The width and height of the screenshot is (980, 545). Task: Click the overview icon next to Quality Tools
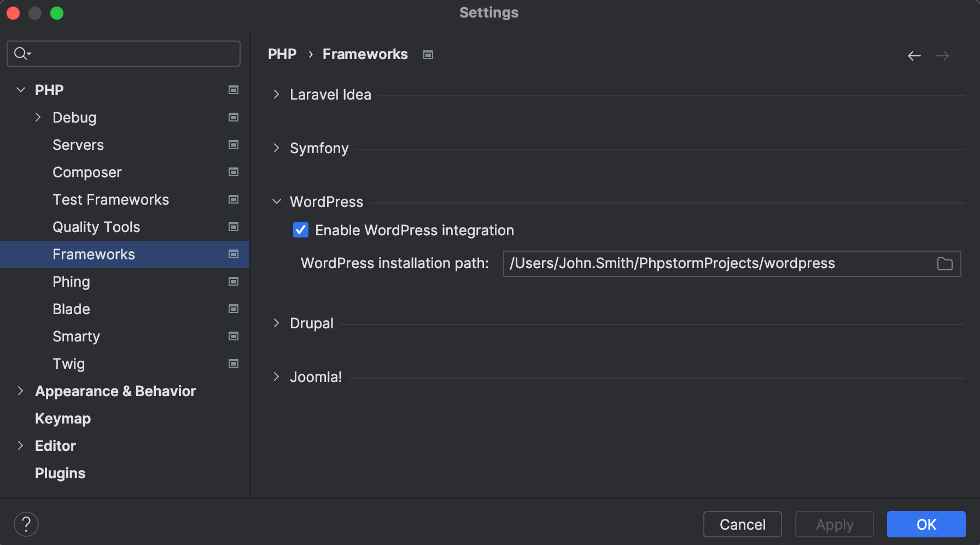click(234, 227)
